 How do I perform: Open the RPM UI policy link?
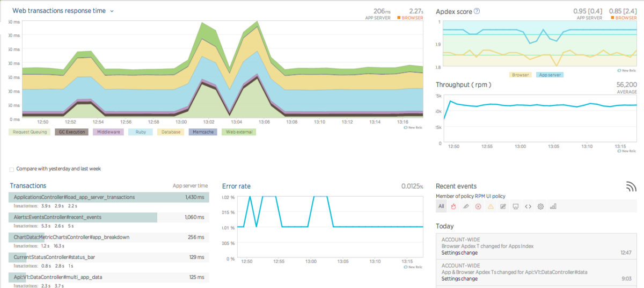coord(487,196)
